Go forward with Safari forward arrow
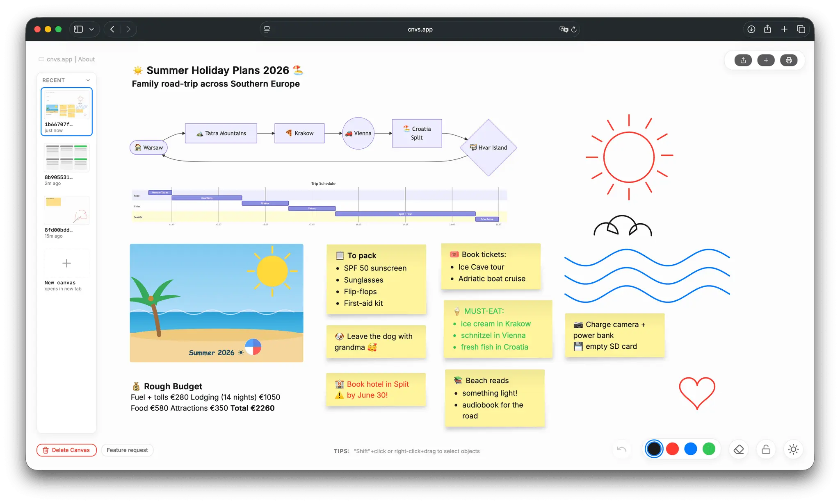Image resolution: width=840 pixels, height=504 pixels. (128, 29)
